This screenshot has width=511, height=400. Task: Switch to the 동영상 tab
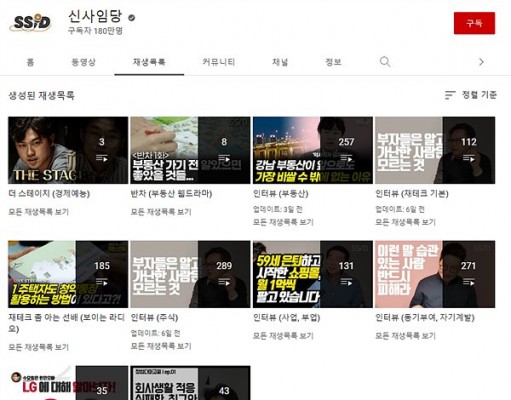[83, 62]
